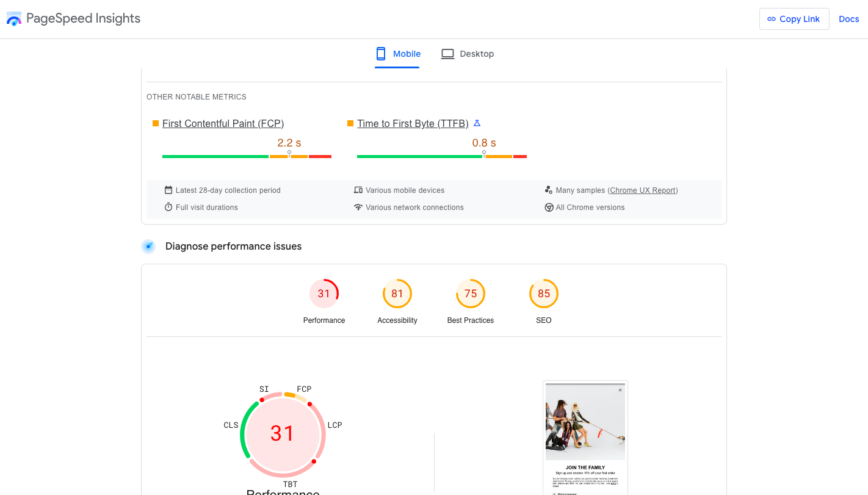Click the stopwatch icon beside Full visit durations

pyautogui.click(x=168, y=208)
